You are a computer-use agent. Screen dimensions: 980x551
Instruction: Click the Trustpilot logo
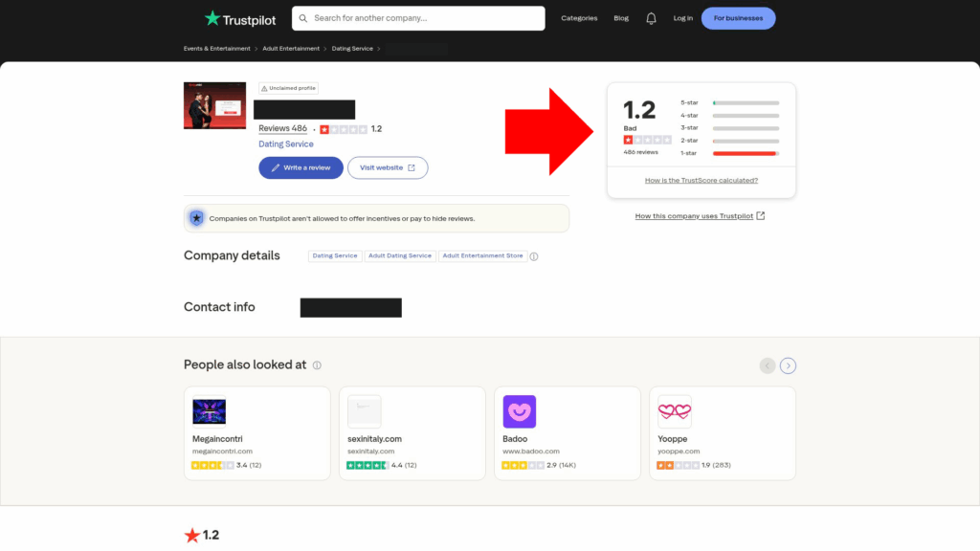coord(239,18)
